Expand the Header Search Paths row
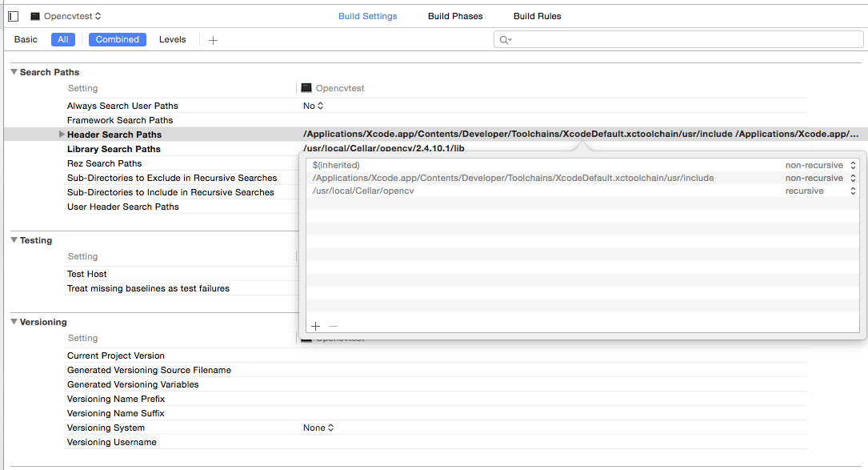The width and height of the screenshot is (868, 470). pos(62,135)
